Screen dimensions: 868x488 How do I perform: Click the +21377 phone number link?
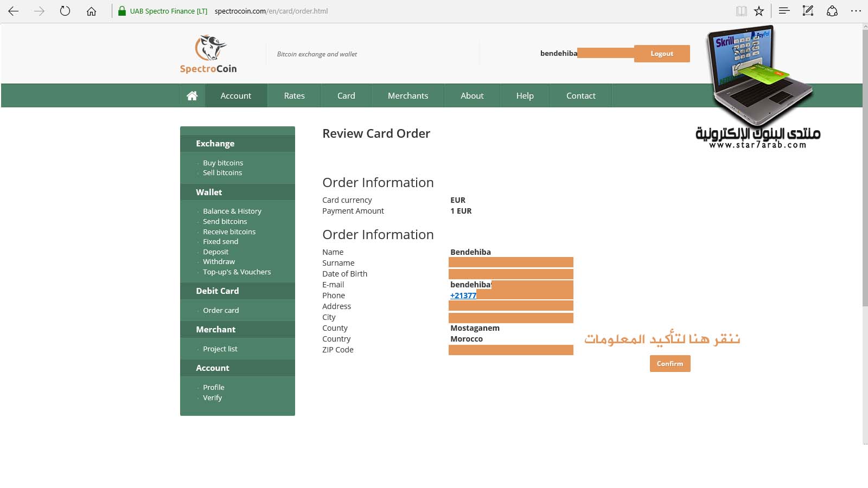(x=463, y=296)
